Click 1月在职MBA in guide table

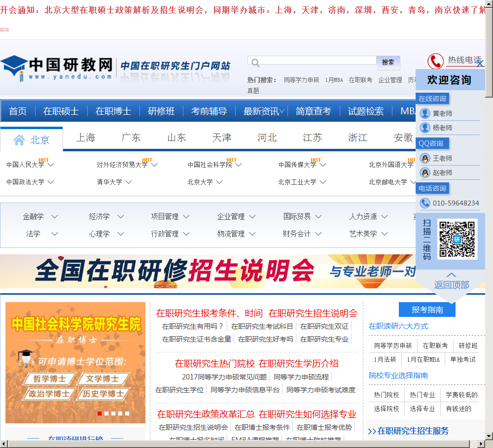[x=423, y=359]
